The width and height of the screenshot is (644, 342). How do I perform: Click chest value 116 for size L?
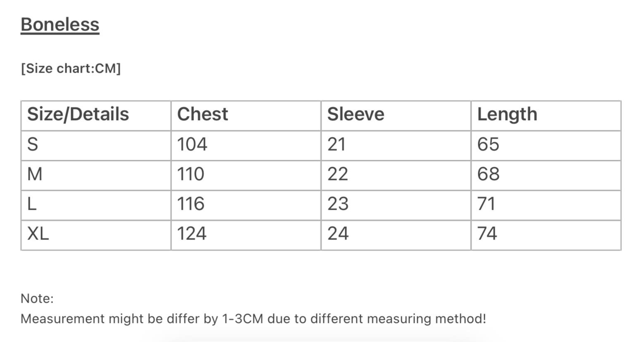tap(246, 205)
